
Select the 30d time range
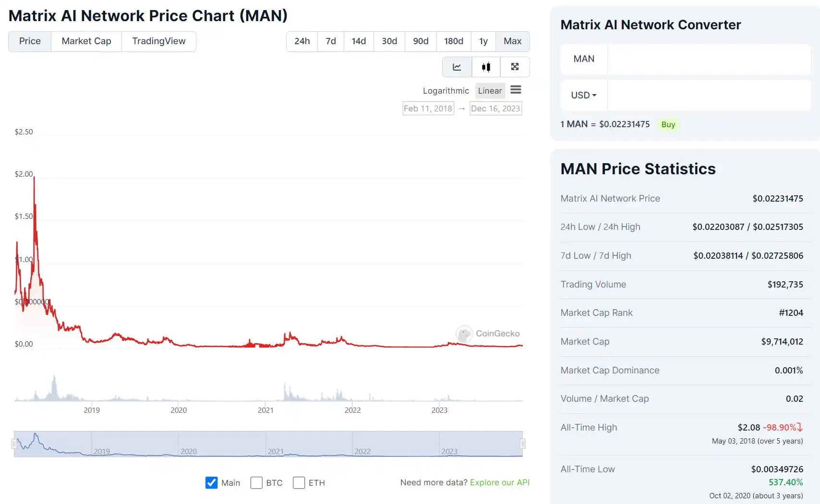pos(389,41)
